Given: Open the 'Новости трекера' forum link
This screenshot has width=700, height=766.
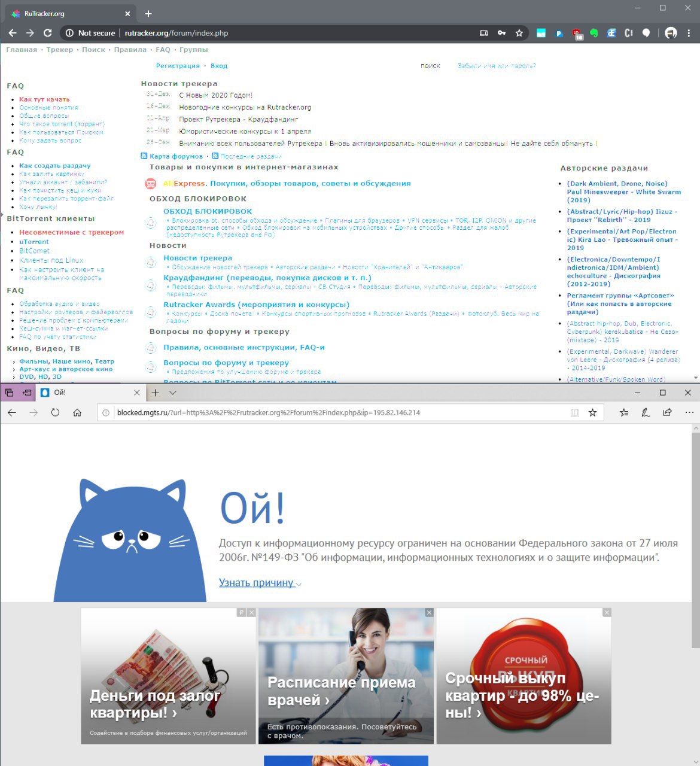Looking at the screenshot, I should tap(197, 258).
